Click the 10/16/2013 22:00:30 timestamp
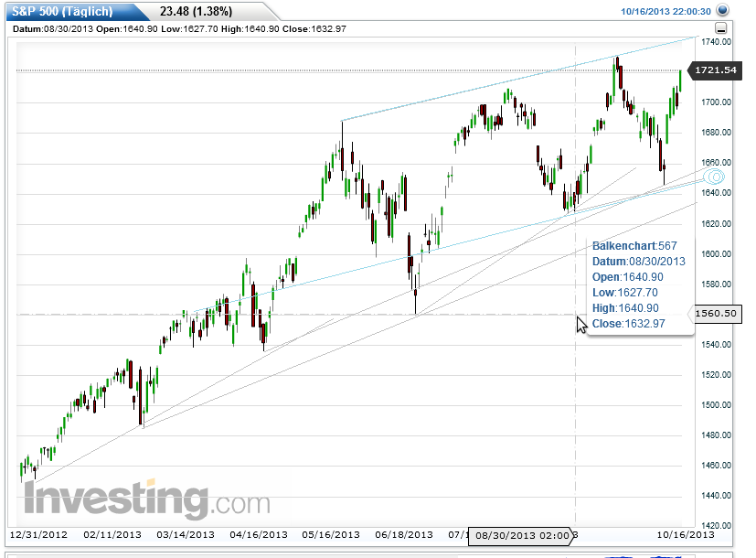The height and width of the screenshot is (558, 756). click(665, 12)
